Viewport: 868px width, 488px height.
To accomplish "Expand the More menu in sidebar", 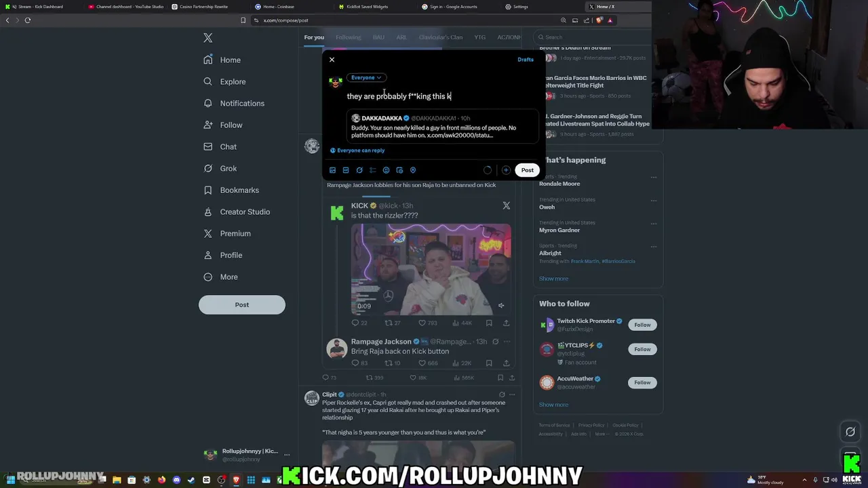I will (221, 277).
